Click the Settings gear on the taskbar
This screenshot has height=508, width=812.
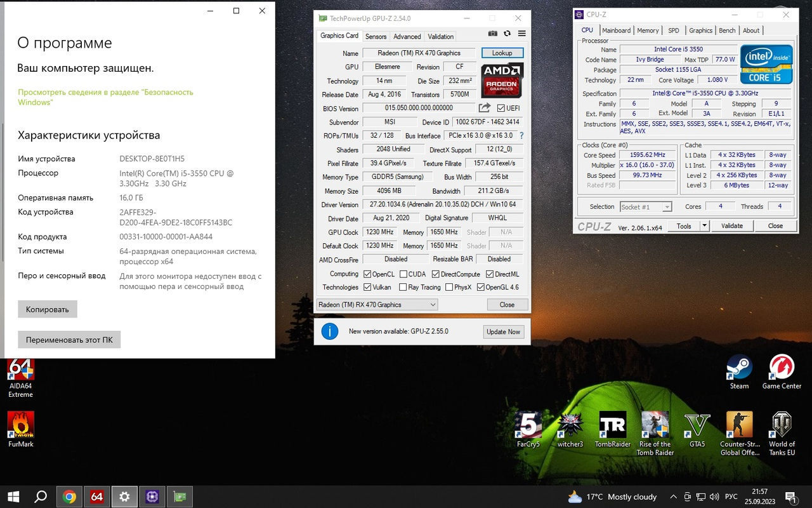tap(124, 497)
